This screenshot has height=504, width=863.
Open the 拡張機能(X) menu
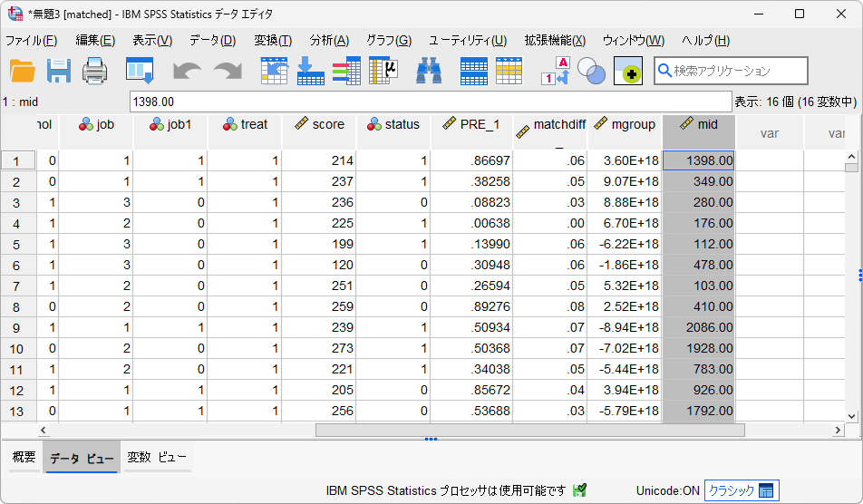(x=555, y=41)
